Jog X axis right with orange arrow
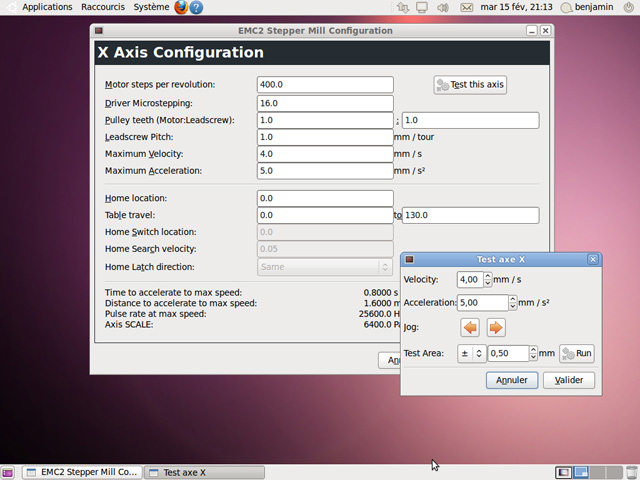 click(x=496, y=328)
